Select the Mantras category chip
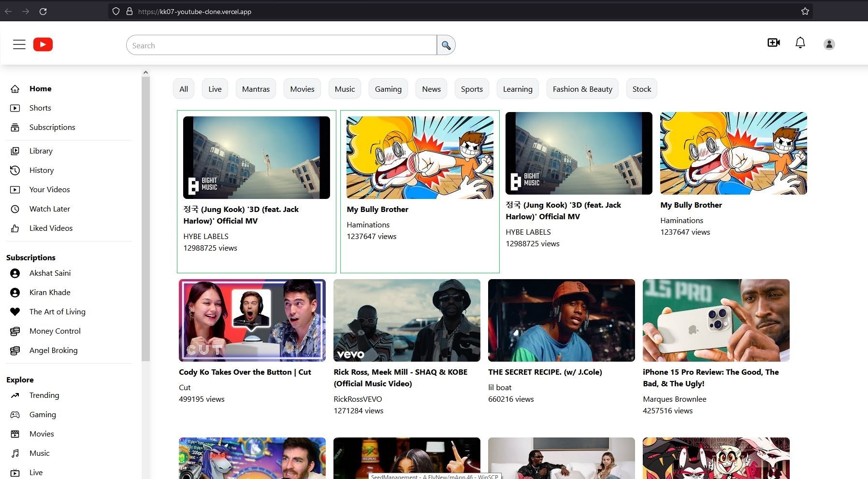 pos(256,89)
